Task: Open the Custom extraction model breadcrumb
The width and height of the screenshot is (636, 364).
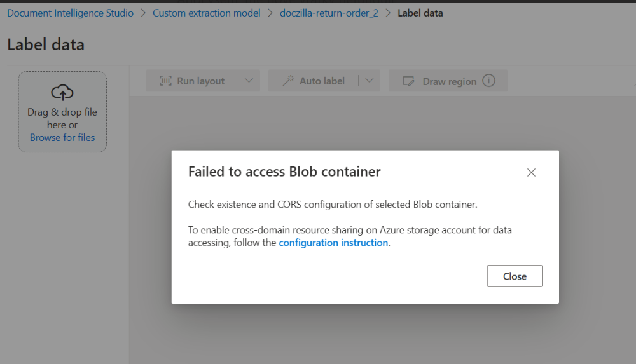Action: [x=207, y=13]
